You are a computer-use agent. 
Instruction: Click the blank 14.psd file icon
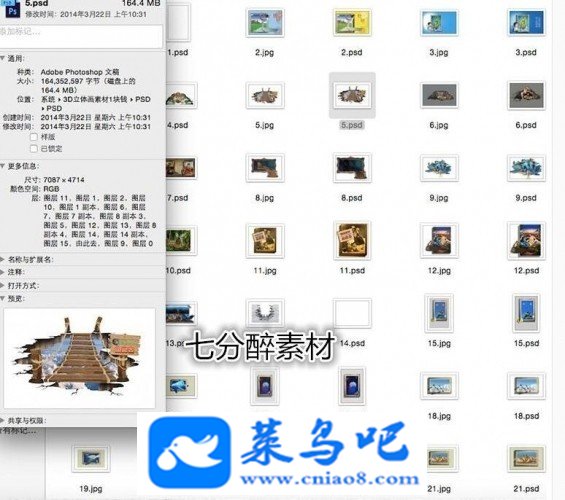[x=352, y=313]
